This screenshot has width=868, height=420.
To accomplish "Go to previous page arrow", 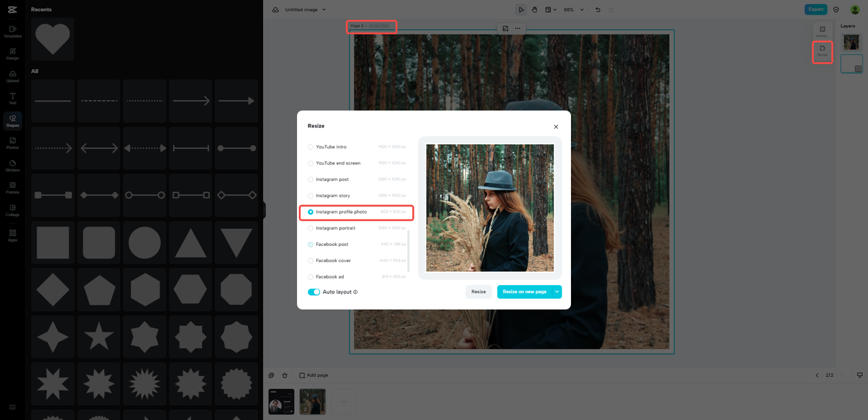I will pyautogui.click(x=817, y=375).
